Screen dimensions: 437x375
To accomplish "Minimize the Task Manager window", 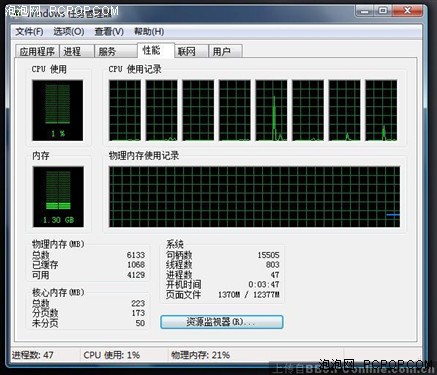I will [365, 11].
